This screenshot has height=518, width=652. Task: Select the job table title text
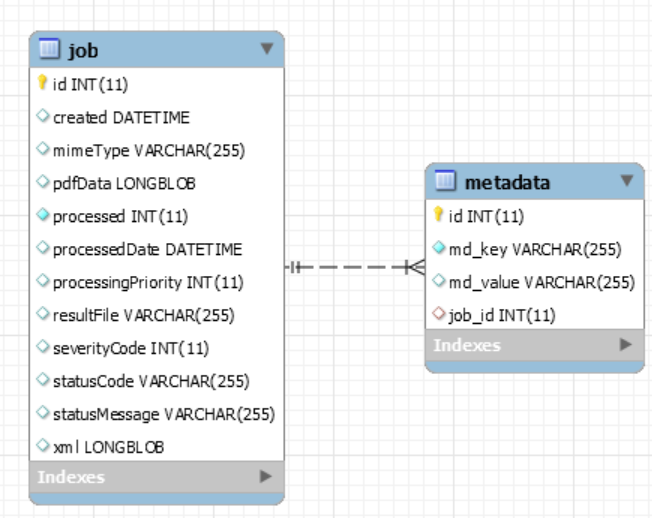(83, 49)
